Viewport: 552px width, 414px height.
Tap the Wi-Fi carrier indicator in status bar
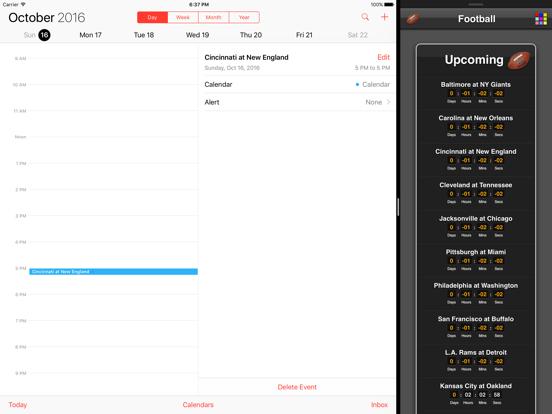click(x=14, y=5)
